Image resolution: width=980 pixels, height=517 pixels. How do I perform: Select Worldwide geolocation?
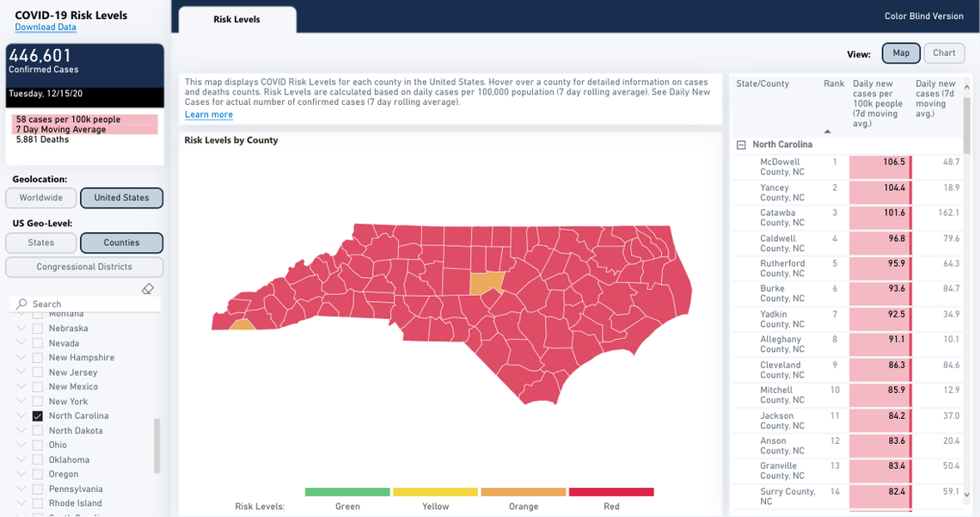click(40, 198)
